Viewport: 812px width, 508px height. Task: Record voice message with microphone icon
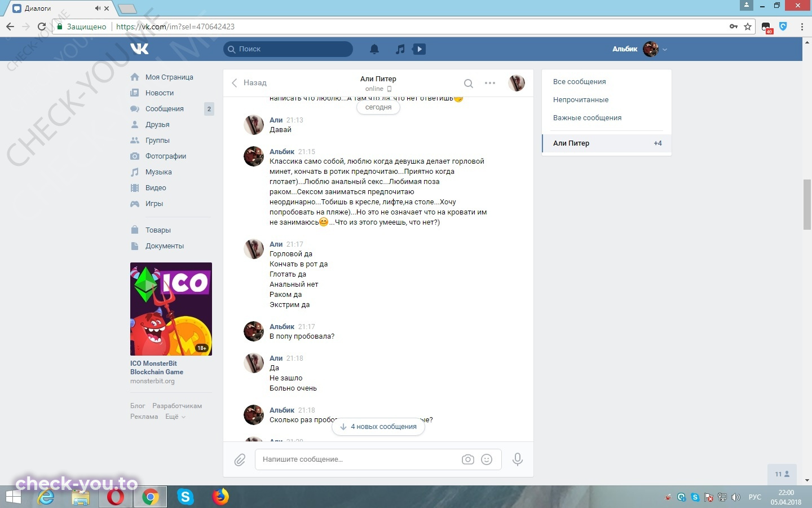[x=517, y=459]
